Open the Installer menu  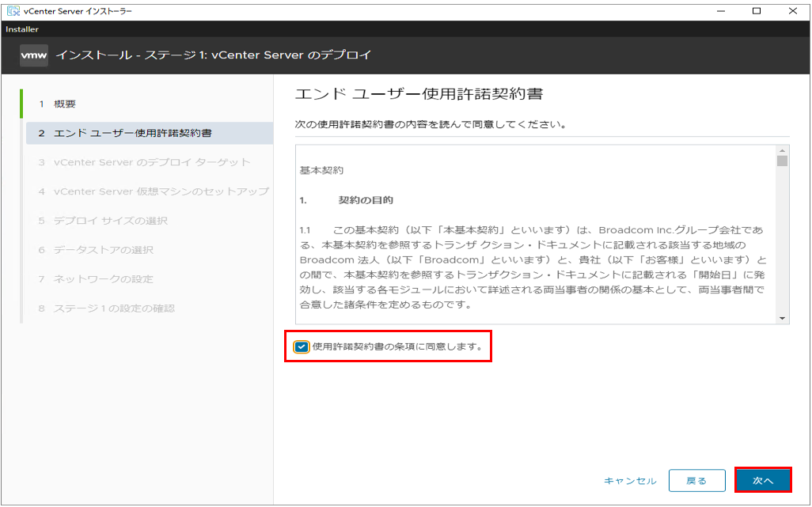(21, 29)
